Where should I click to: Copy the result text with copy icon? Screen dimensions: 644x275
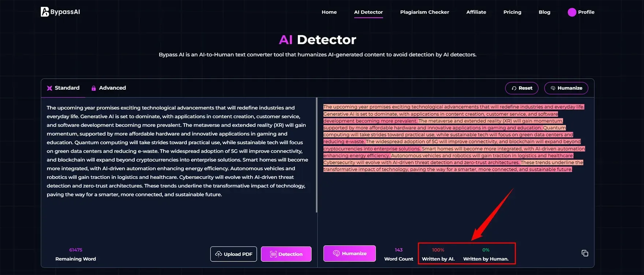point(585,253)
